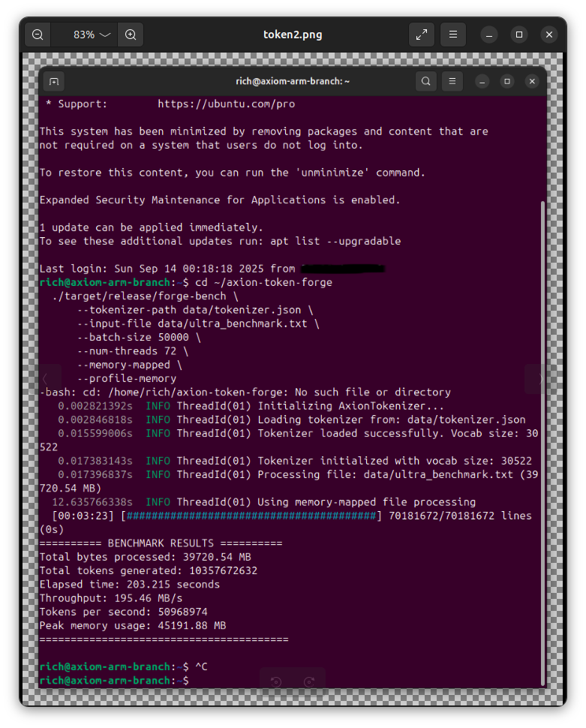
Task: Click the terminal minimize button in the picture
Action: pos(482,82)
